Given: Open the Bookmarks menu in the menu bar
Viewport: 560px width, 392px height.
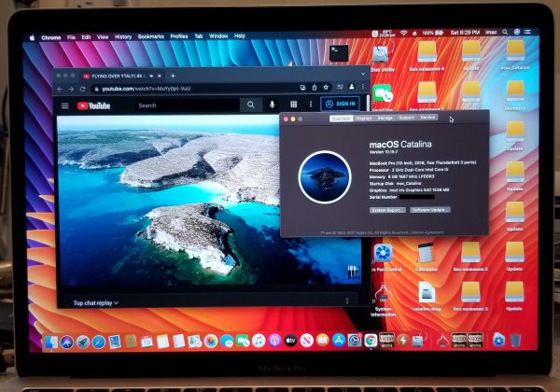Looking at the screenshot, I should [x=150, y=35].
